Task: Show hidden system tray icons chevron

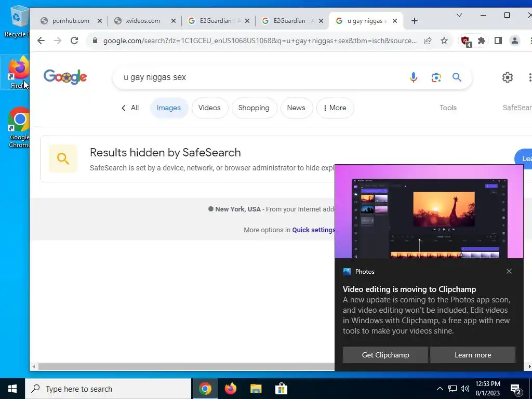Action: (x=440, y=389)
